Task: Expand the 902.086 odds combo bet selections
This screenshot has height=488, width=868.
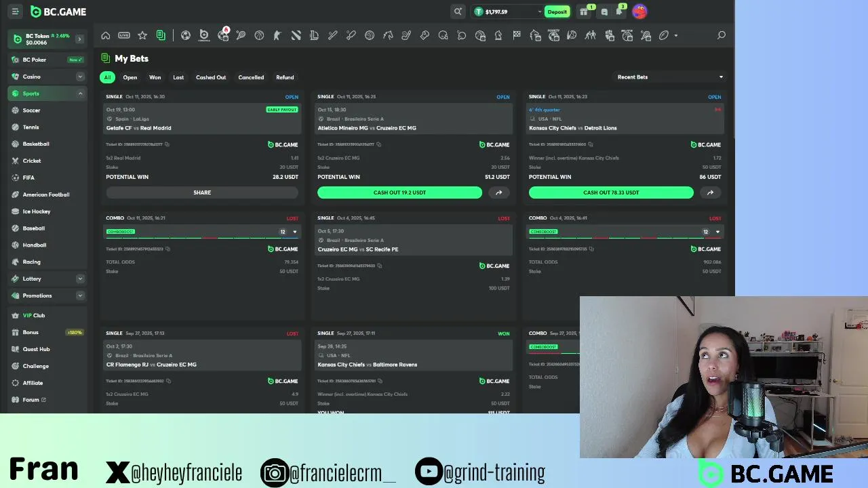Action: click(717, 232)
